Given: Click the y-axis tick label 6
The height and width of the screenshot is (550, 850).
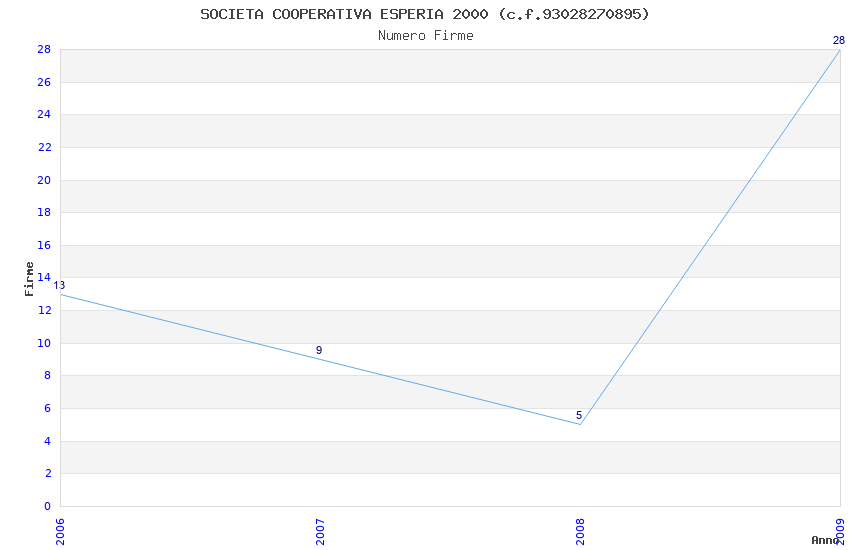Looking at the screenshot, I should click(x=48, y=409).
